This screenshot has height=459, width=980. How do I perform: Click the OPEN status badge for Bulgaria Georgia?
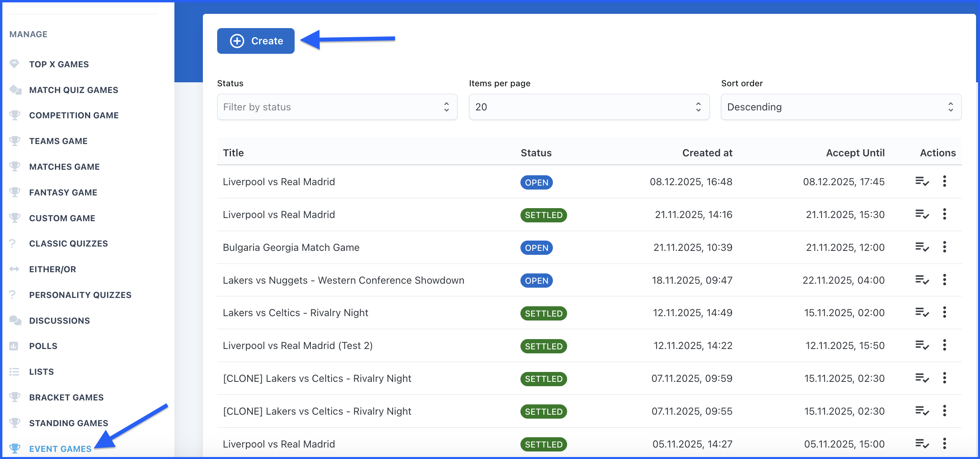(536, 248)
